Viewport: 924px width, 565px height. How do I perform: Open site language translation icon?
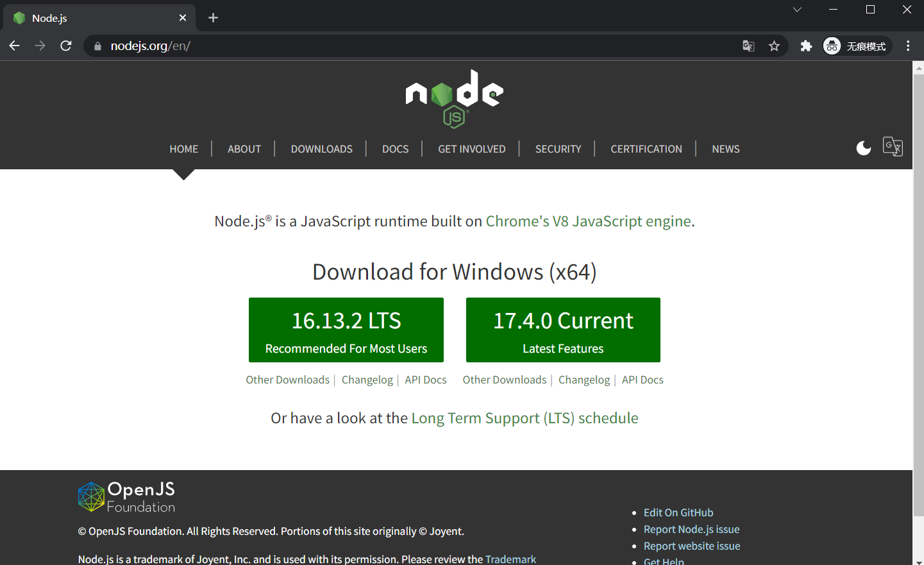click(893, 147)
